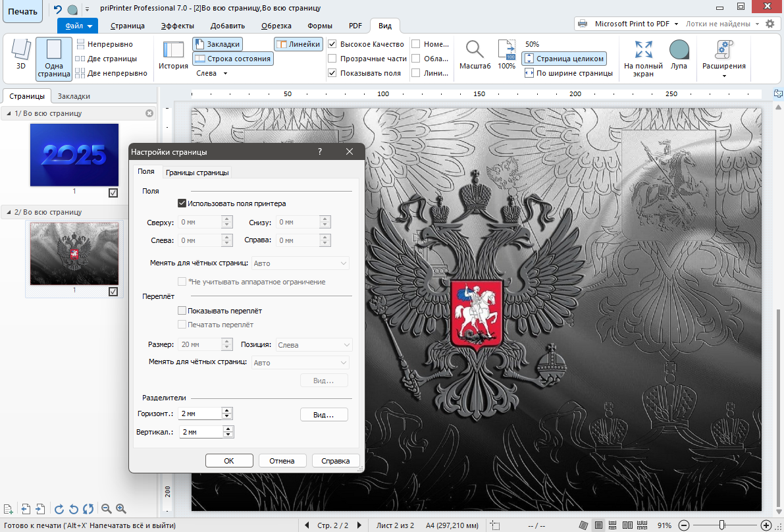784x532 pixels.
Task: Choose the Две страницы layout
Action: tap(106, 59)
